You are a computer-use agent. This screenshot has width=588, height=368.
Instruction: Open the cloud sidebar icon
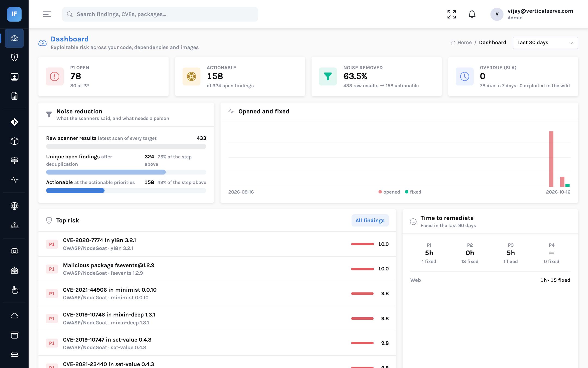(x=14, y=316)
